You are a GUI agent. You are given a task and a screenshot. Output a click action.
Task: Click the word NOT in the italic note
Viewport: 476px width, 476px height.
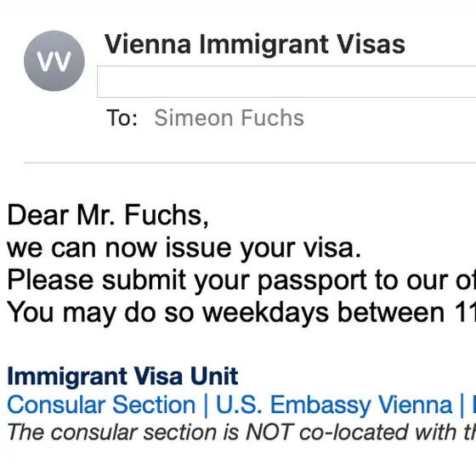click(x=269, y=432)
